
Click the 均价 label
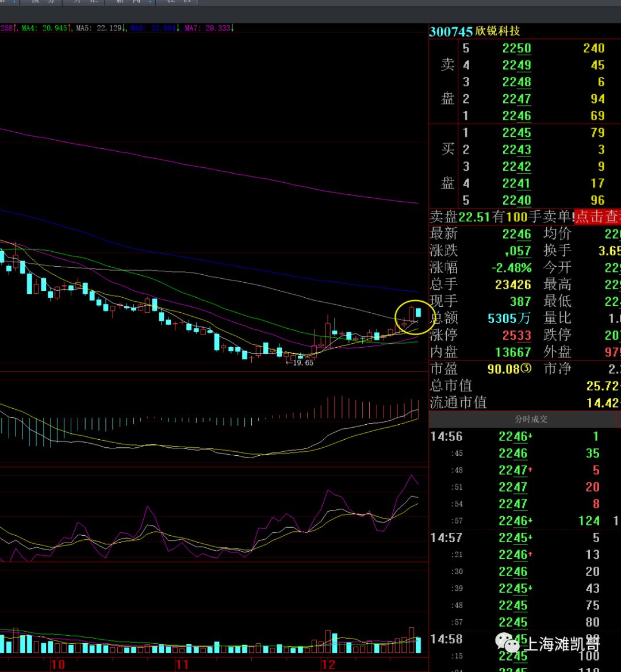[557, 233]
